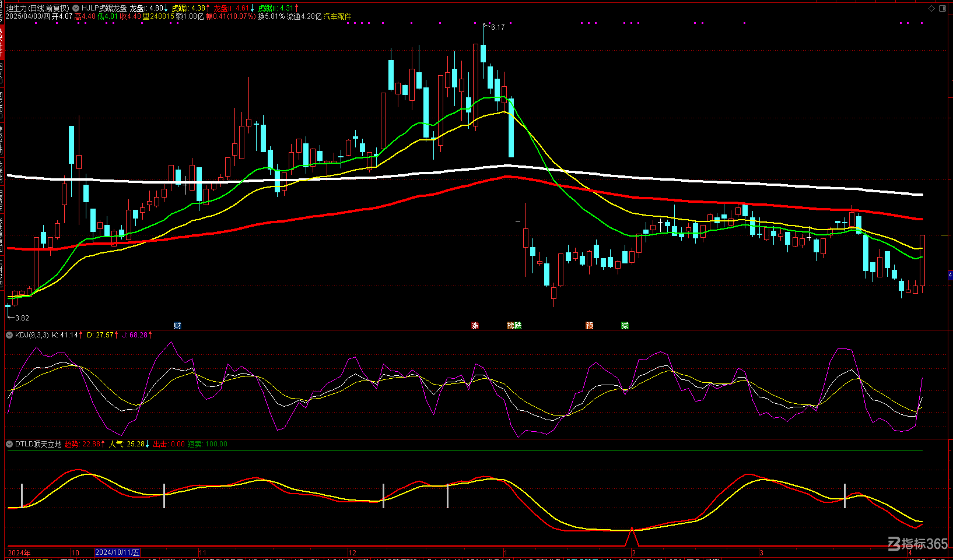
Task: Click the 2024年 label on time axis
Action: pos(19,552)
